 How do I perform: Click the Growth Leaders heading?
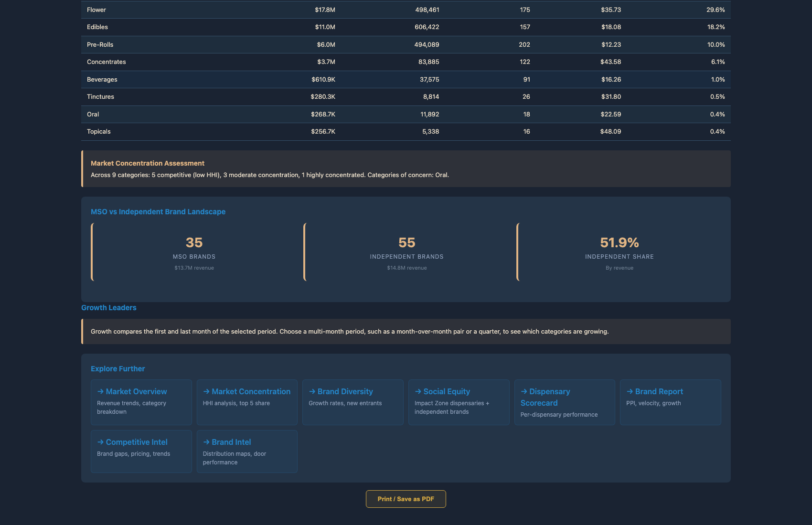click(109, 308)
